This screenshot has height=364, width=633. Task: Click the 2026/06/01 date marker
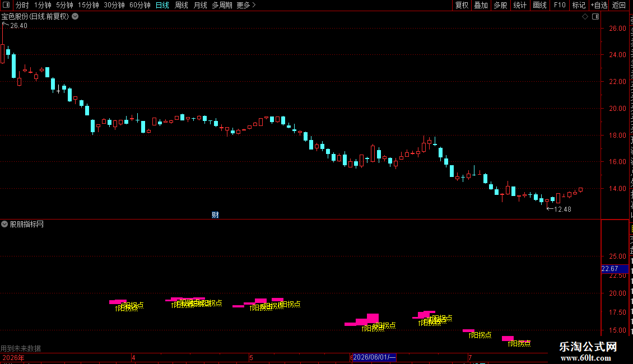coord(374,357)
